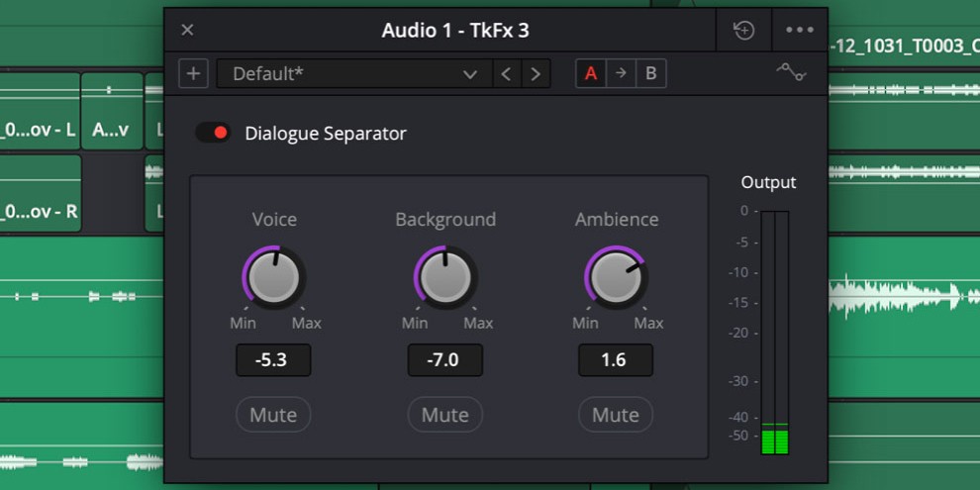Go to the previous preset arrow

pyautogui.click(x=506, y=74)
